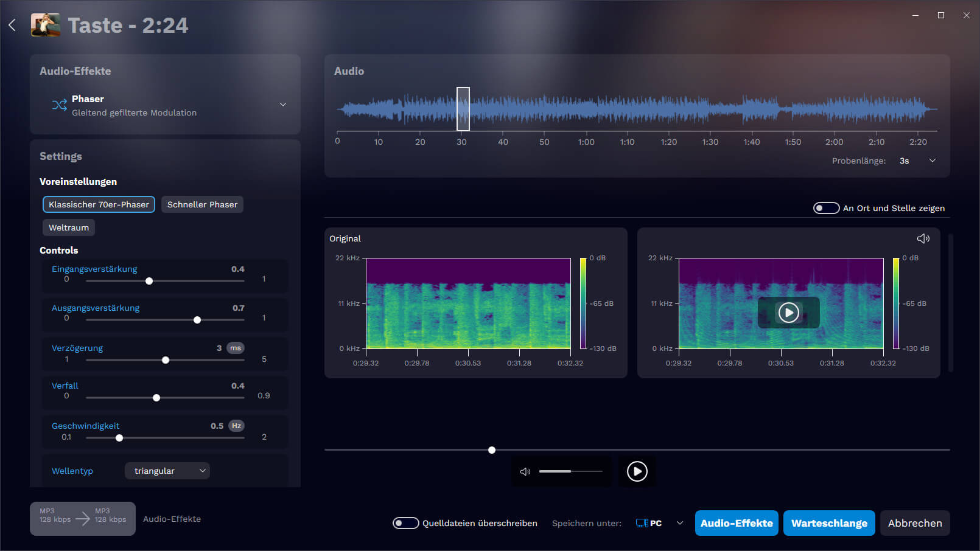Toggle Quelldateien überschreiben on

pyautogui.click(x=405, y=522)
